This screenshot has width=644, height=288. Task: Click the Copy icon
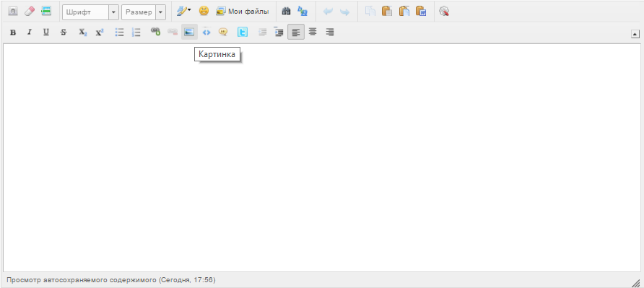(x=370, y=12)
